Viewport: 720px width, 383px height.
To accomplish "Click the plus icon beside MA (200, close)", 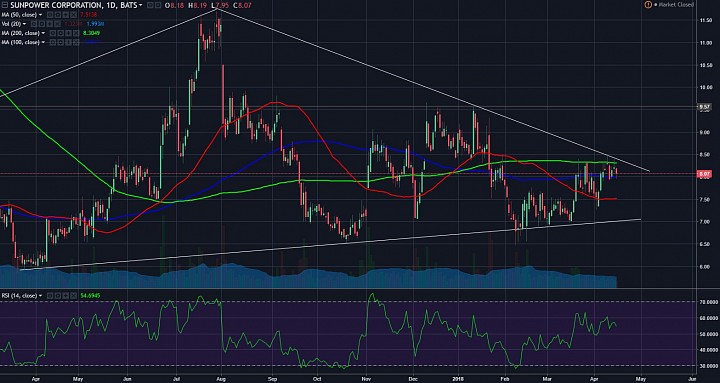I will [x=68, y=33].
